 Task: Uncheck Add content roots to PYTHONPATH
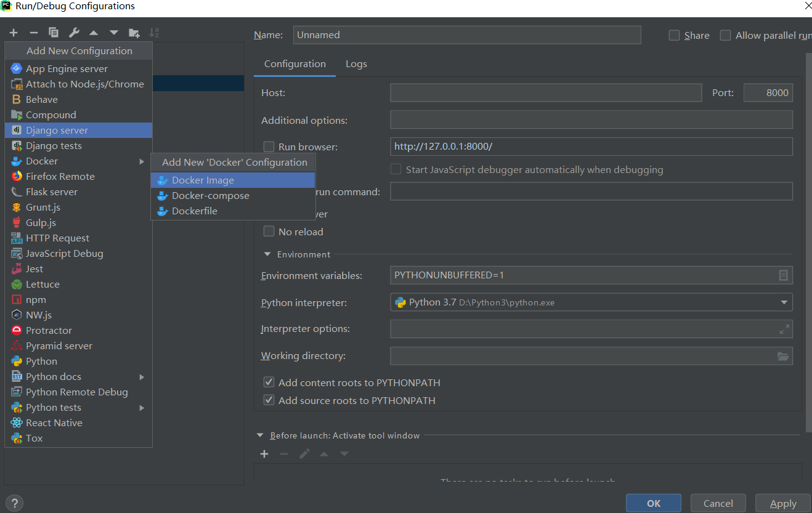(x=269, y=382)
